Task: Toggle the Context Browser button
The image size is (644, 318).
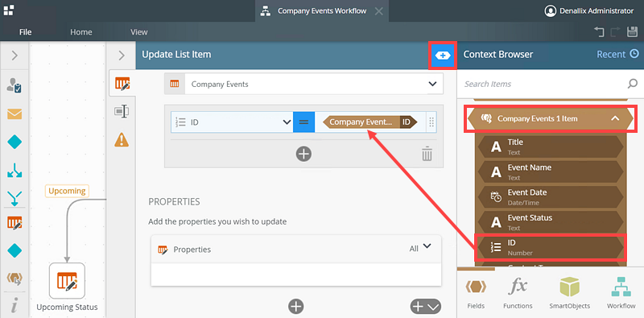Action: pyautogui.click(x=442, y=55)
